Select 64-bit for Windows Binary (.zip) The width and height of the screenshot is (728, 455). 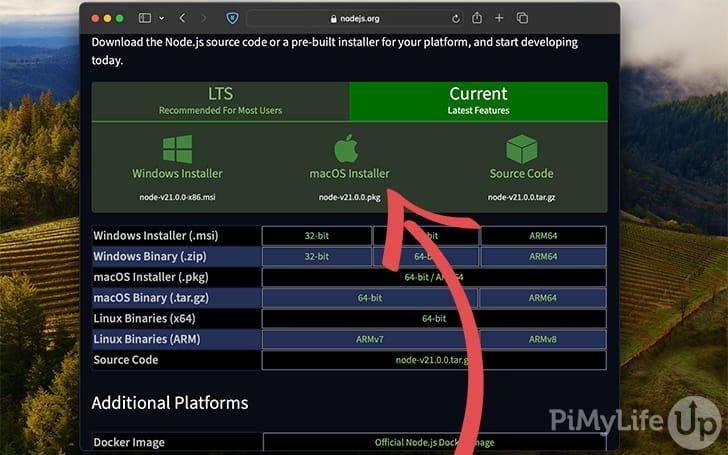tap(426, 256)
